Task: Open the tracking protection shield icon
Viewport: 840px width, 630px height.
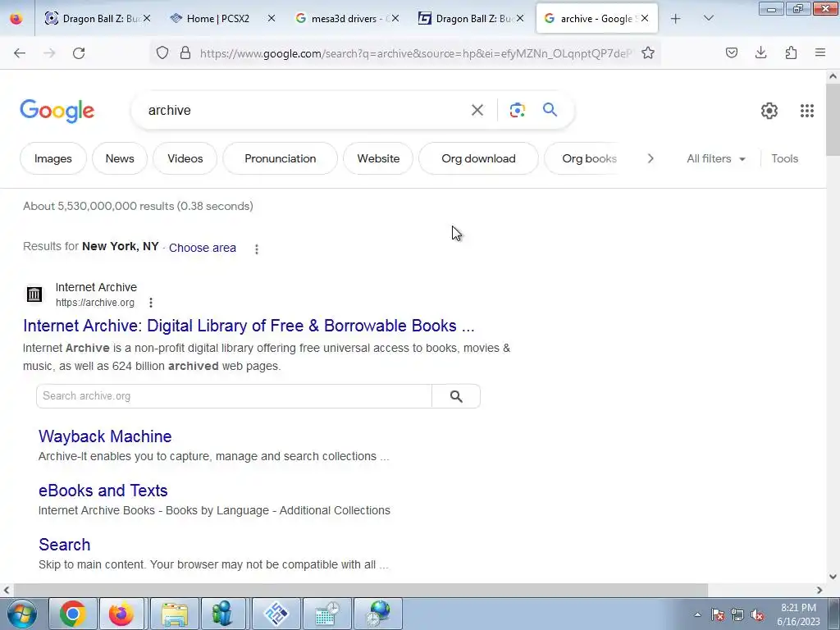Action: point(162,52)
